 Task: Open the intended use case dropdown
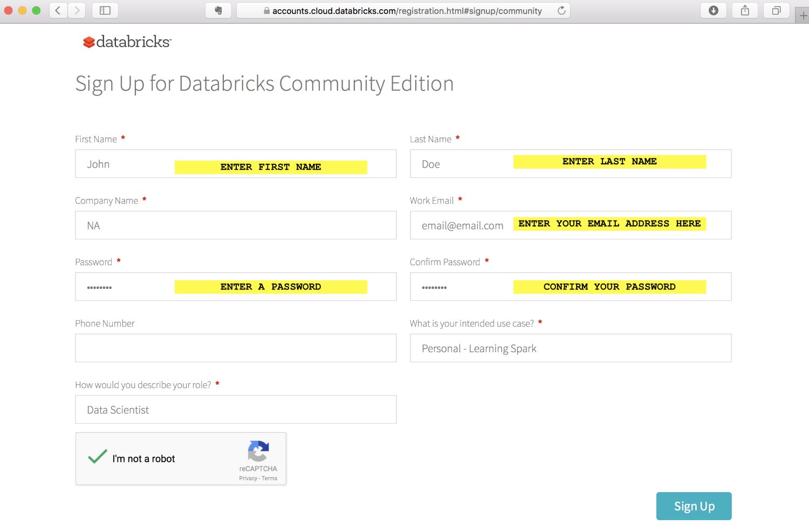[x=571, y=348]
